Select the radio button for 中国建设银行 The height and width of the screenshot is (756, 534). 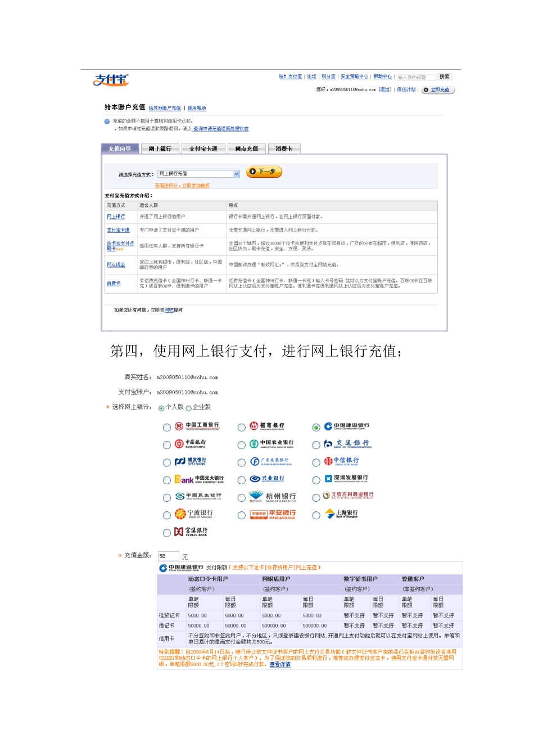[316, 427]
